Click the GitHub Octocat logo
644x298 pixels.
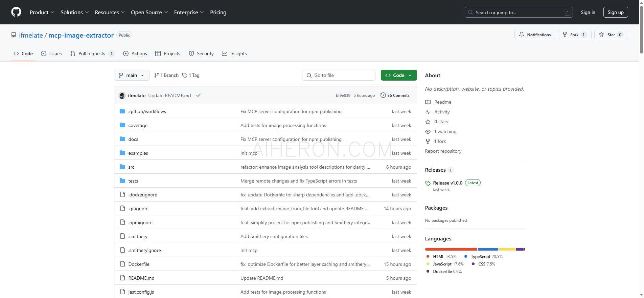(16, 12)
